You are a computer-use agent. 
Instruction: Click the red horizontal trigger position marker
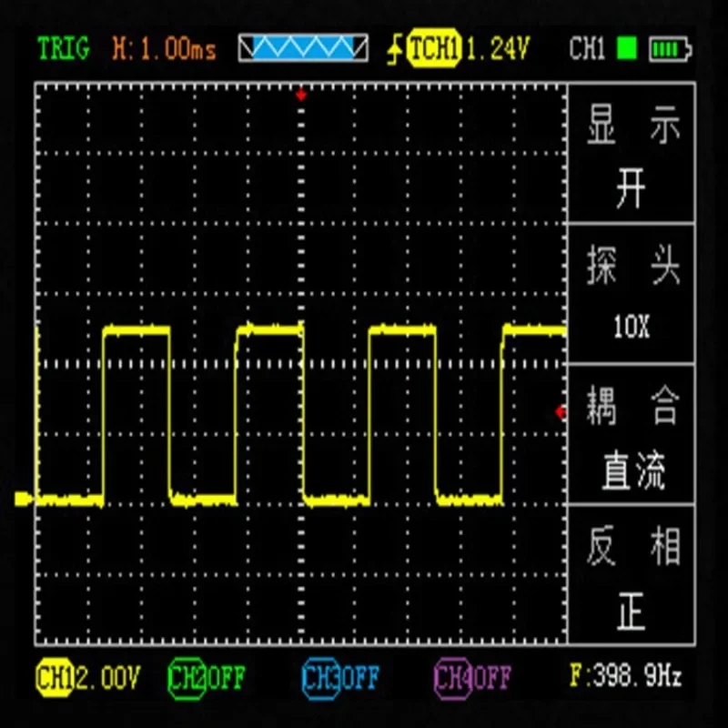(301, 96)
